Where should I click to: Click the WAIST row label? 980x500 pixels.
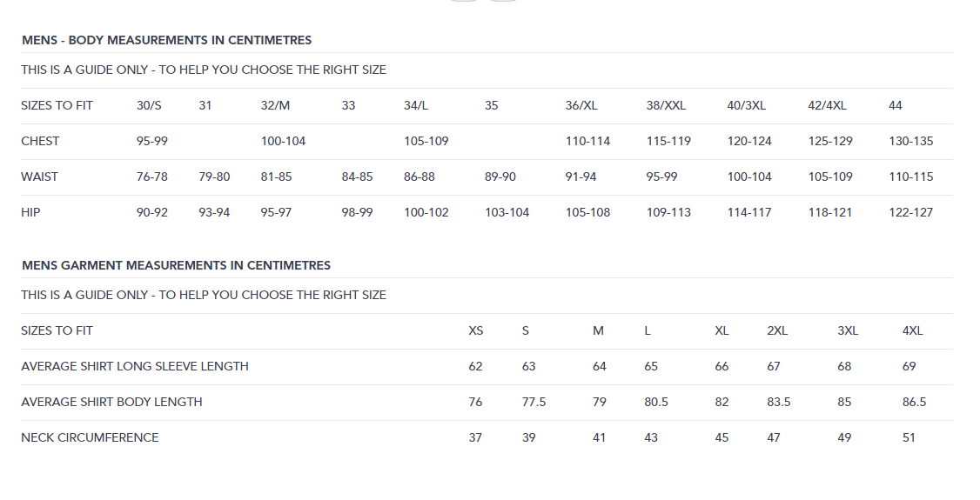click(x=40, y=177)
